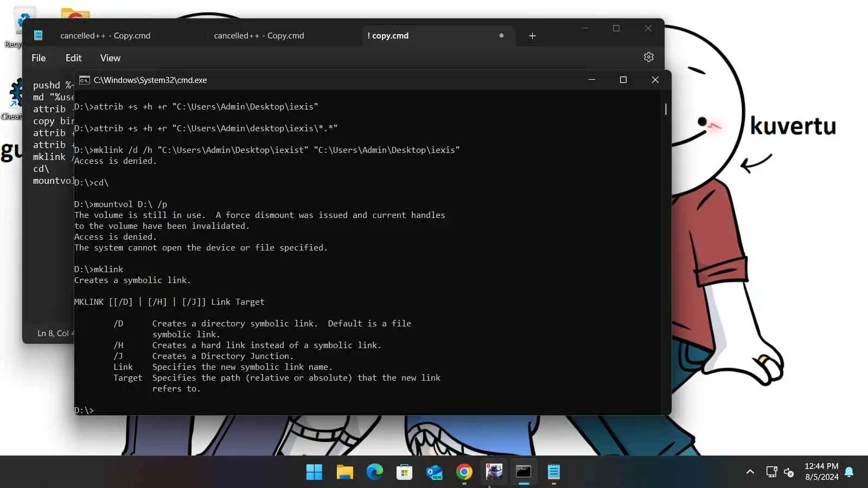868x488 pixels.
Task: Click the 'D:\>mountvol D:\ /p' command line
Action: click(x=120, y=204)
